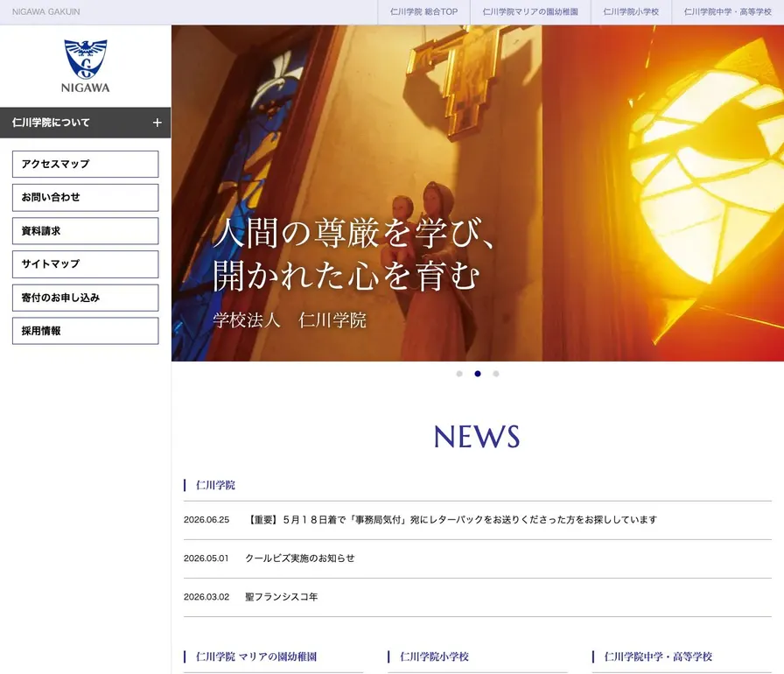The height and width of the screenshot is (674, 784).
Task: Click the 仁川学院小学校 news heading
Action: pyautogui.click(x=435, y=656)
